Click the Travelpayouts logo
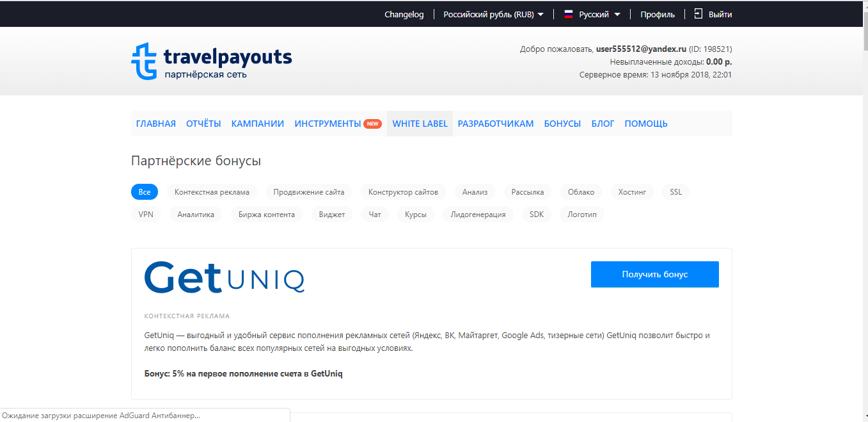868x422 pixels. pyautogui.click(x=211, y=61)
